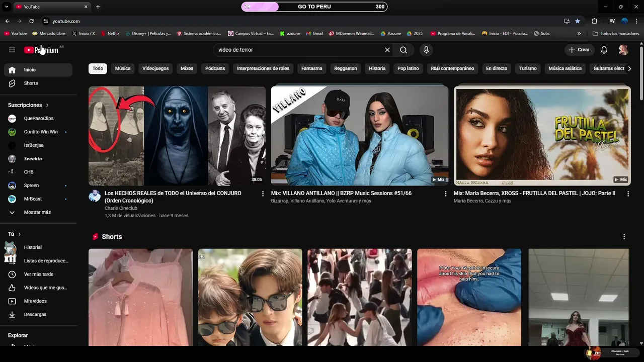The width and height of the screenshot is (644, 362).
Task: Select the Pop latino chip
Action: [x=408, y=68]
